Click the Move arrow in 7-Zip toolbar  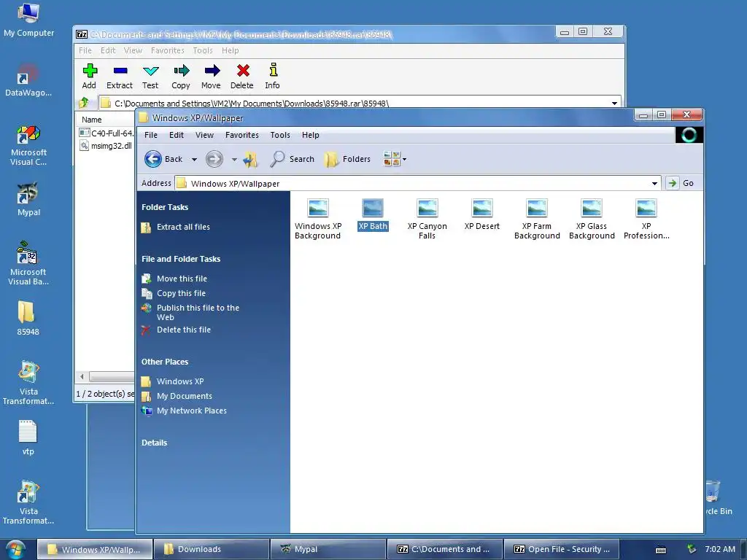211,76
